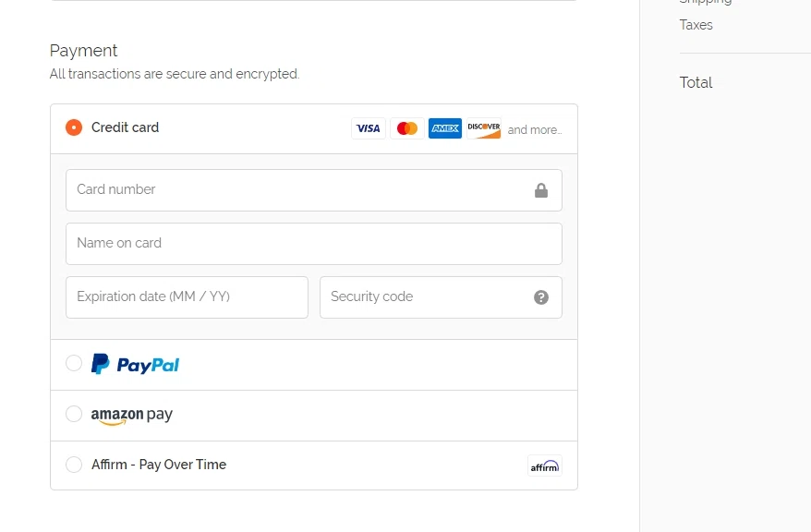Viewport: 811px width, 532px height.
Task: Open the security code help tooltip icon
Action: [541, 296]
